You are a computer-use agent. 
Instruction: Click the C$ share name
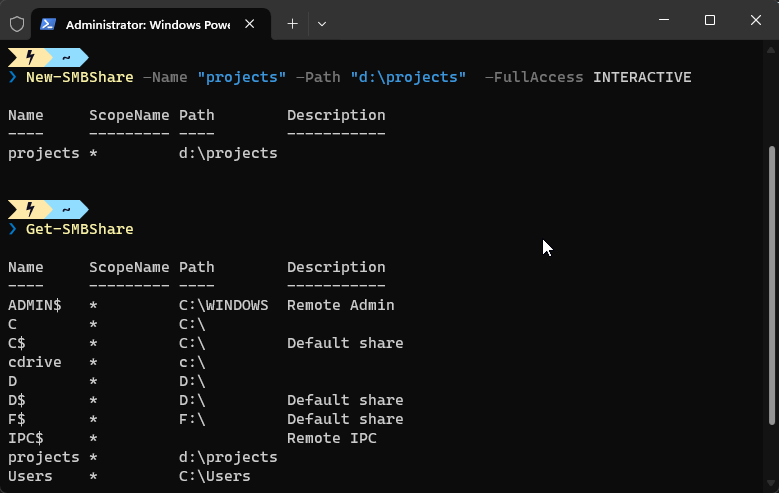pyautogui.click(x=17, y=343)
